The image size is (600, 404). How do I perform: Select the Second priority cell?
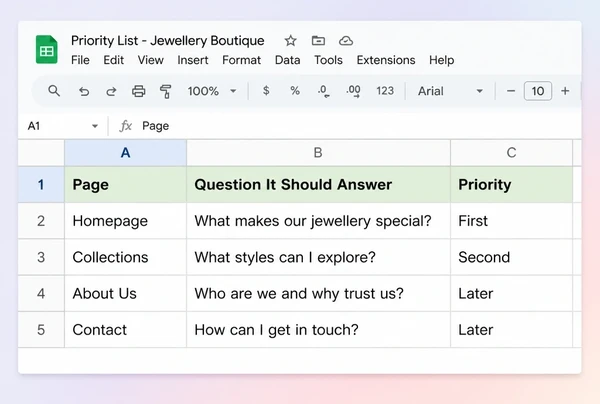tap(512, 257)
